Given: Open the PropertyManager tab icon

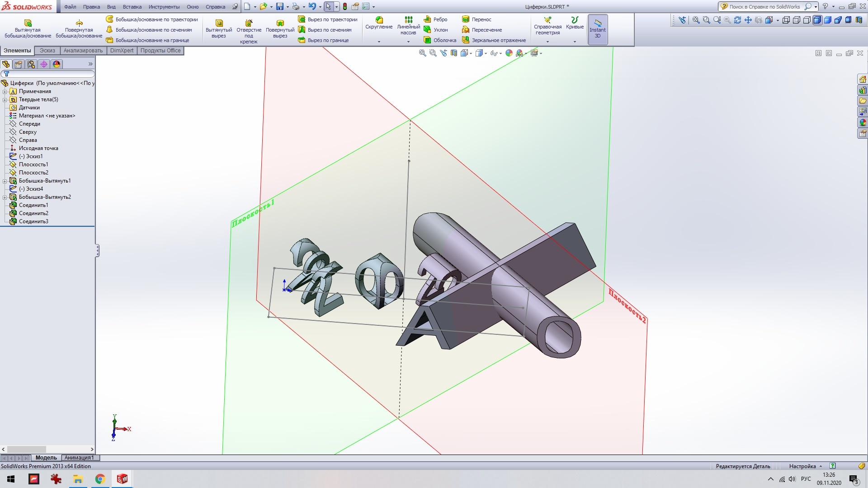Looking at the screenshot, I should click(x=19, y=64).
